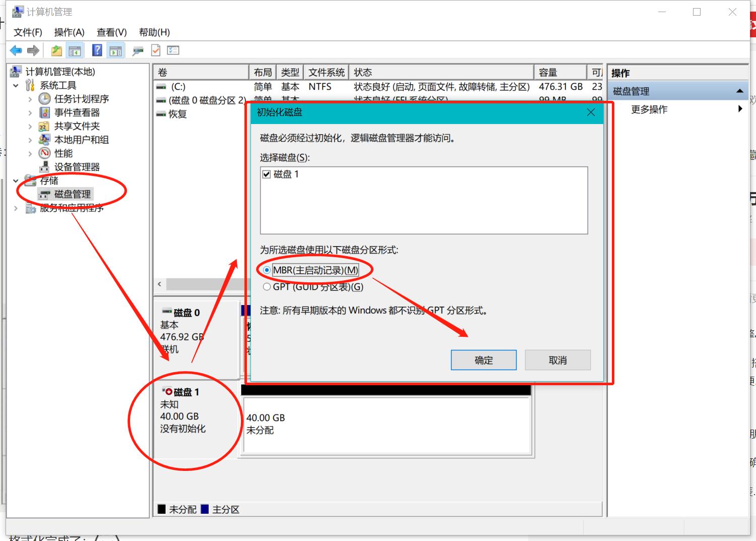Screen dimensions: 756x541
Task: Sort by the 文件系统 column header
Action: point(327,72)
